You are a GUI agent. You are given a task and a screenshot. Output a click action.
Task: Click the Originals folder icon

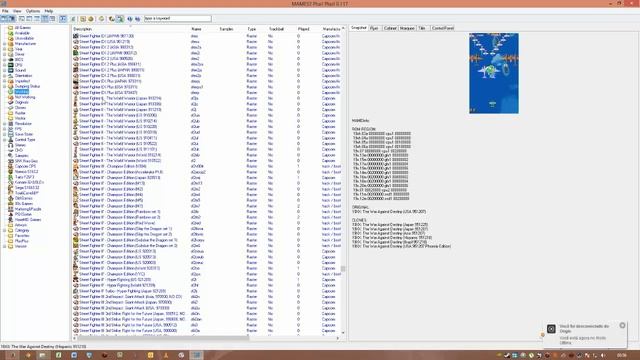pyautogui.click(x=11, y=102)
